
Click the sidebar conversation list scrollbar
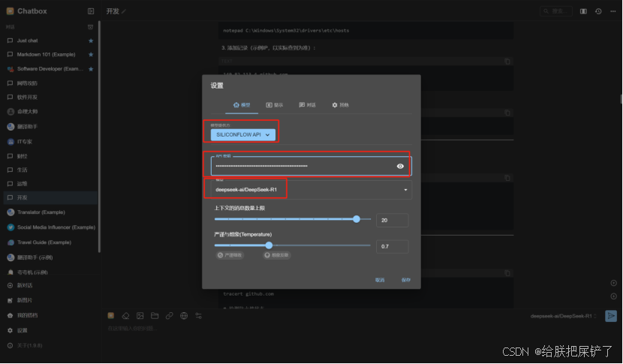pos(99,137)
